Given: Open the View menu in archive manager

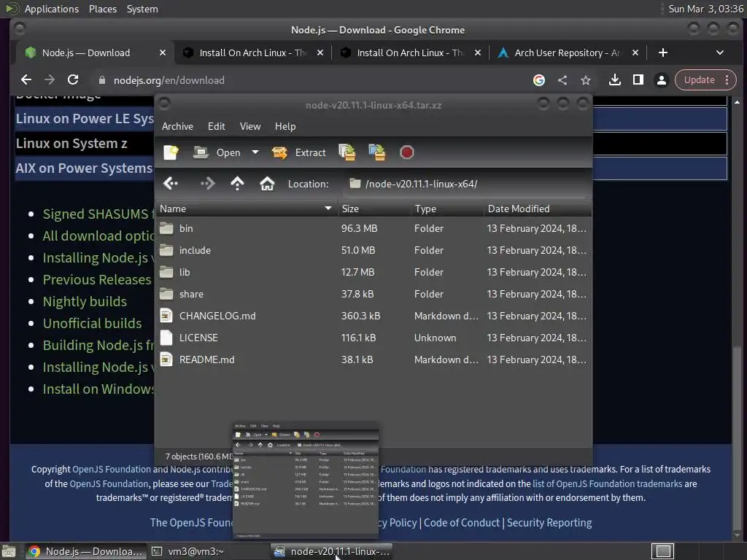Looking at the screenshot, I should [x=250, y=126].
